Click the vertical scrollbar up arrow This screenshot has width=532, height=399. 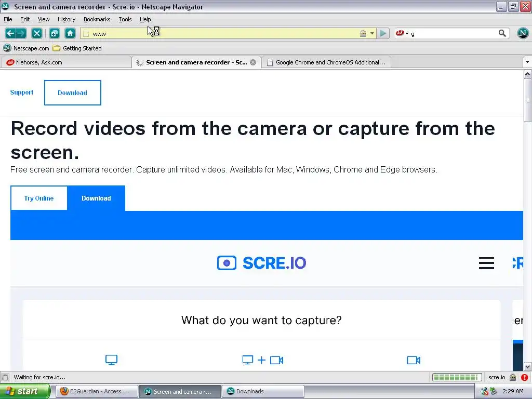click(528, 74)
